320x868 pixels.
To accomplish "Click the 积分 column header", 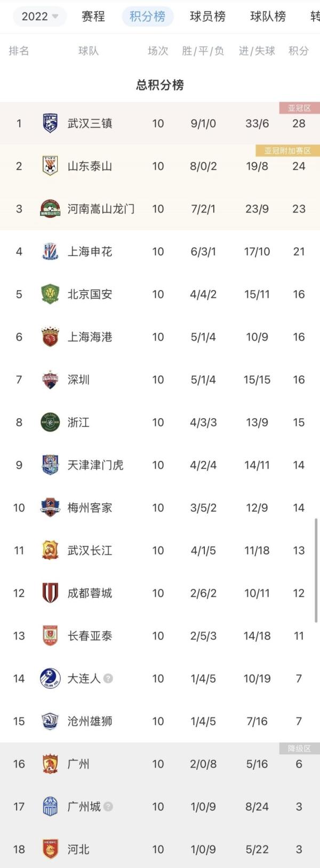I will click(299, 51).
